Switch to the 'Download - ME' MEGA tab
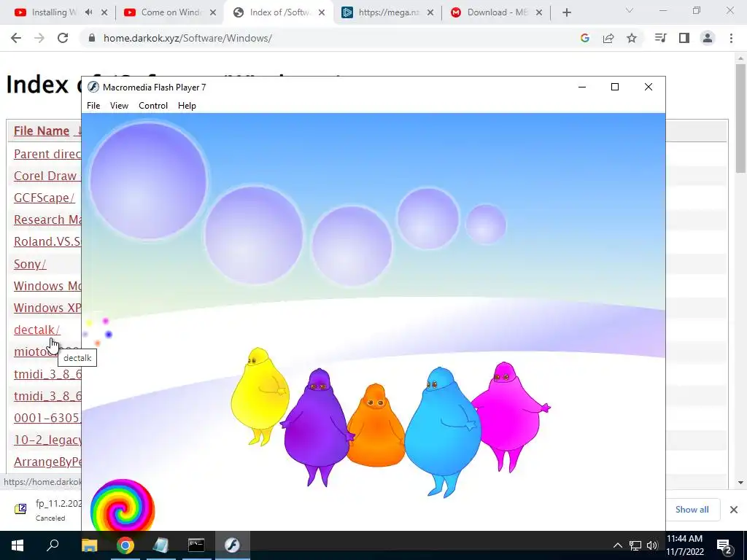 tap(498, 12)
